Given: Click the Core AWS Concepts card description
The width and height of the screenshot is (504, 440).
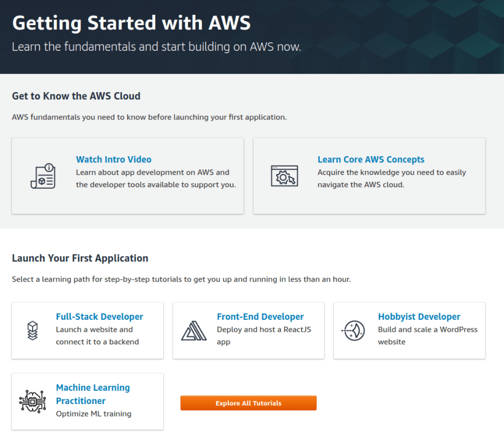Looking at the screenshot, I should (x=392, y=179).
